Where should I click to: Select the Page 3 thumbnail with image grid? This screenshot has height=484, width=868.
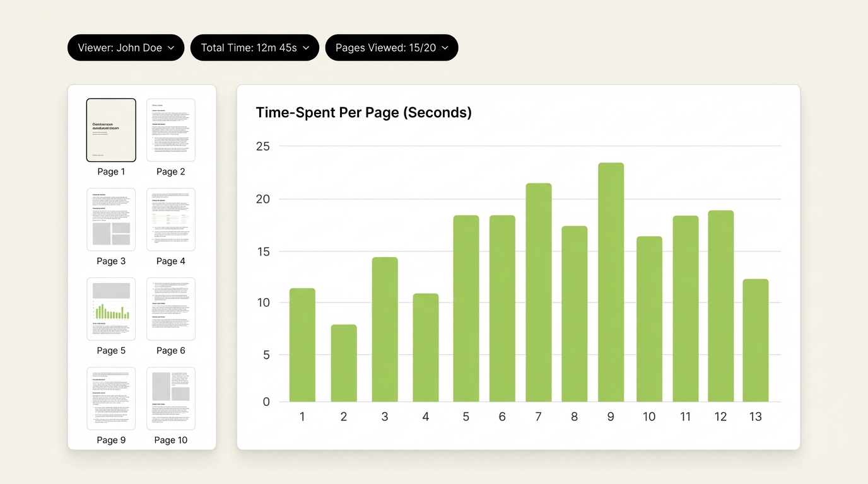(111, 219)
